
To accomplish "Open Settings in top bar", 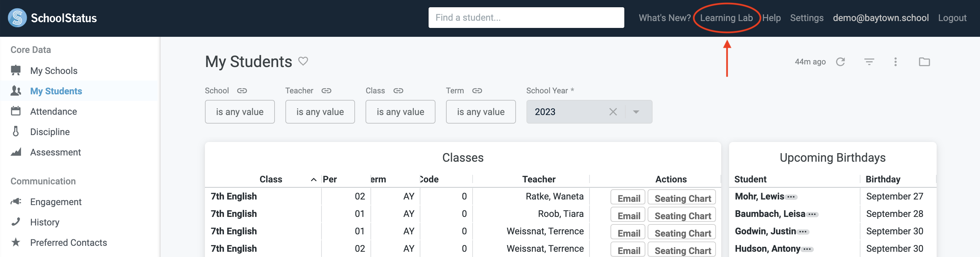I will tap(807, 18).
